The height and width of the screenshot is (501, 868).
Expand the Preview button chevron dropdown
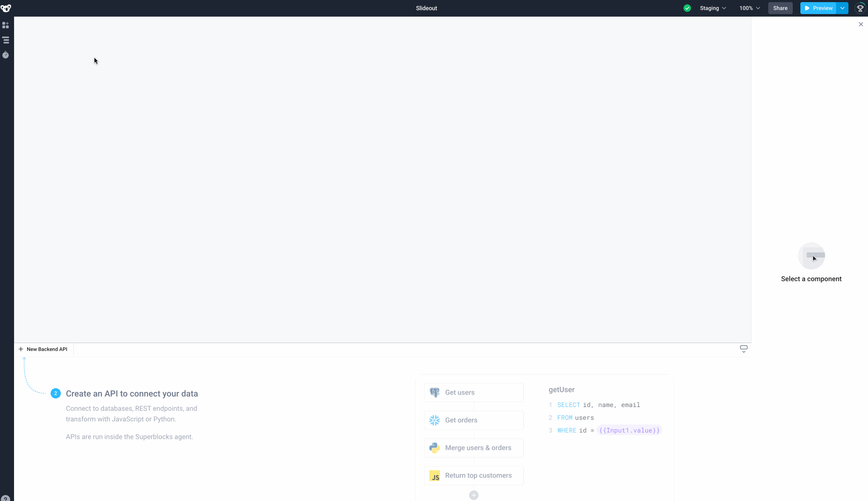click(842, 8)
